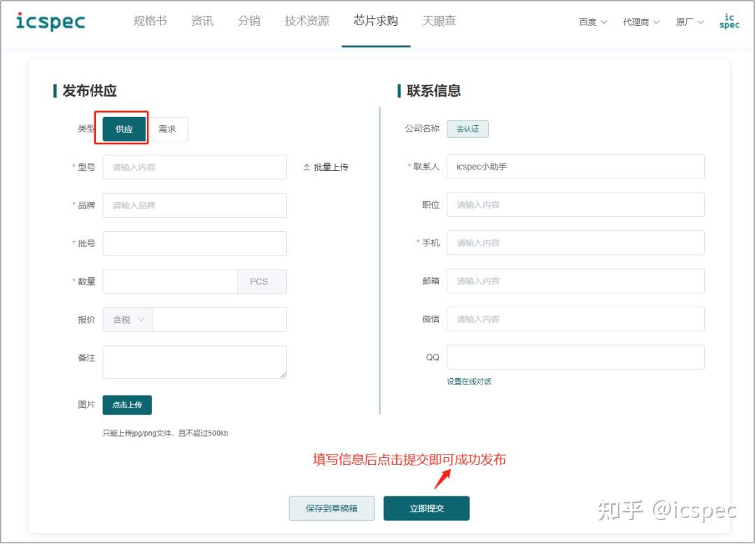Open the 代理商 dropdown menu
The width and height of the screenshot is (756, 544).
(x=640, y=22)
